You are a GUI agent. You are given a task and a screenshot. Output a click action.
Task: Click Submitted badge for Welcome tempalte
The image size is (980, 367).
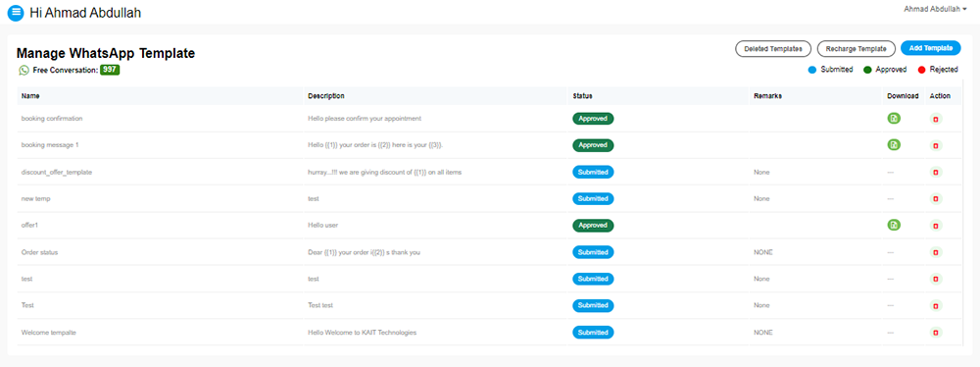(x=593, y=332)
